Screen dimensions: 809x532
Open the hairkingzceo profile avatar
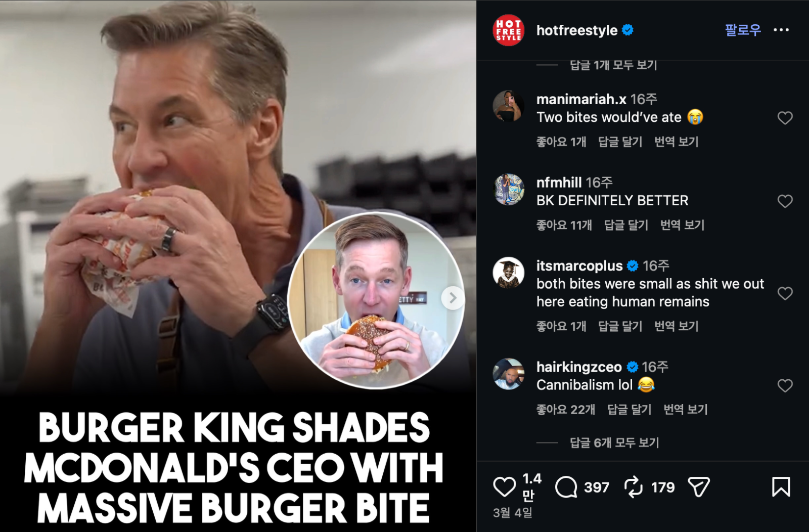point(509,374)
